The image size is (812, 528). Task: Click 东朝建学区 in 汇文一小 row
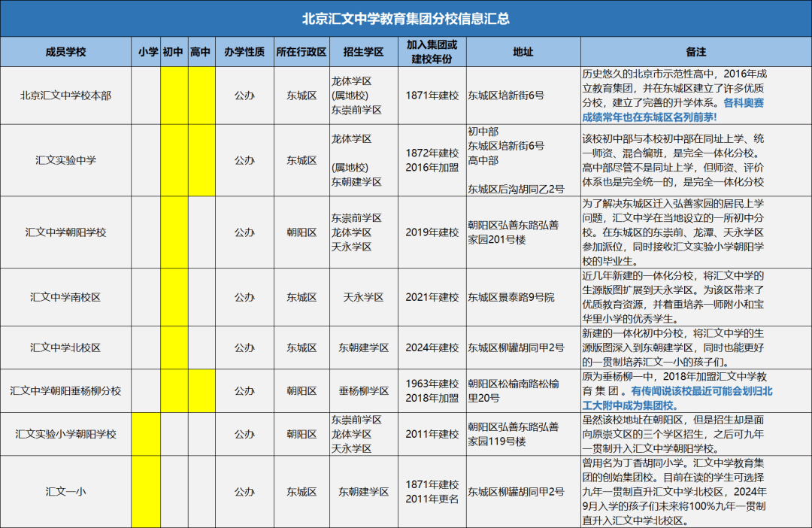tap(364, 492)
